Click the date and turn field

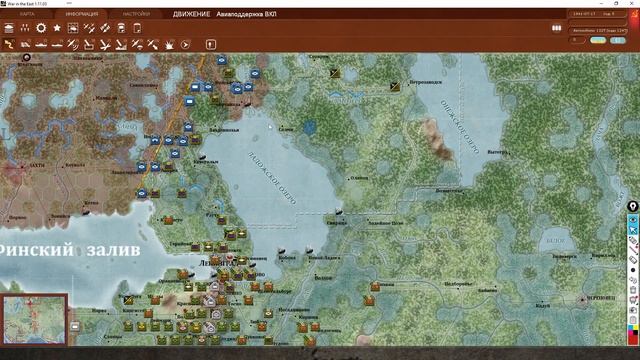tap(597, 14)
